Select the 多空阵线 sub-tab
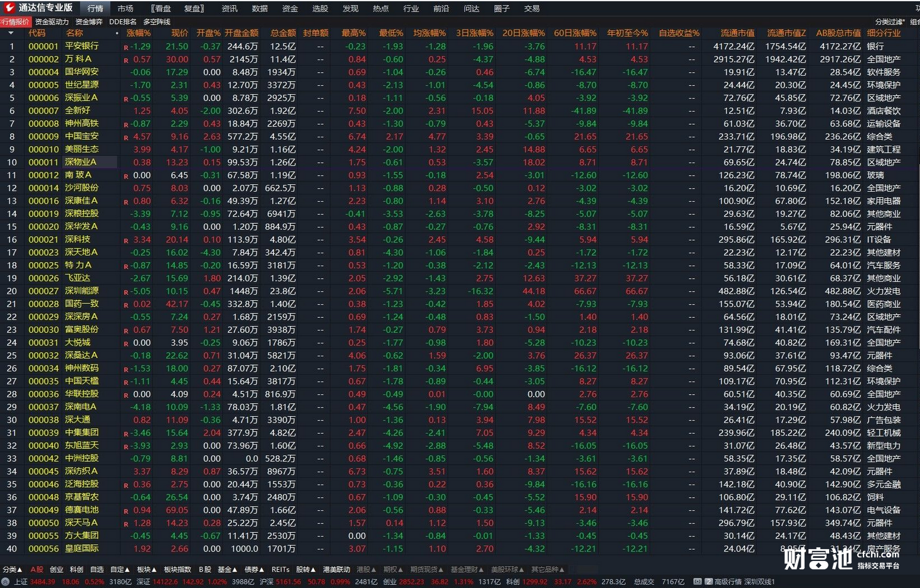 [157, 21]
